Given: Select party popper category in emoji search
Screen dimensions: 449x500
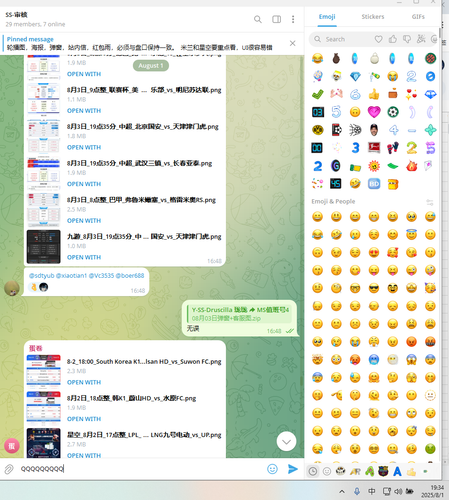Looking at the screenshot, I should (x=421, y=39).
